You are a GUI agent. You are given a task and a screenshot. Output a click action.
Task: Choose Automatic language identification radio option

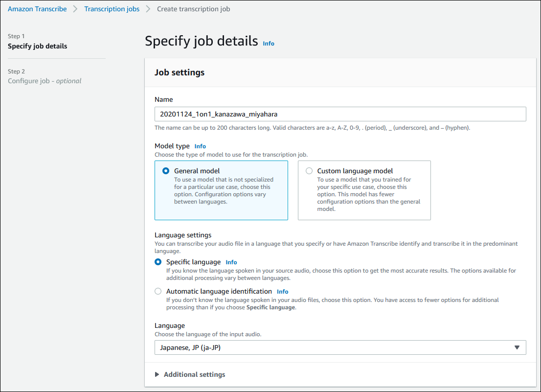[158, 291]
